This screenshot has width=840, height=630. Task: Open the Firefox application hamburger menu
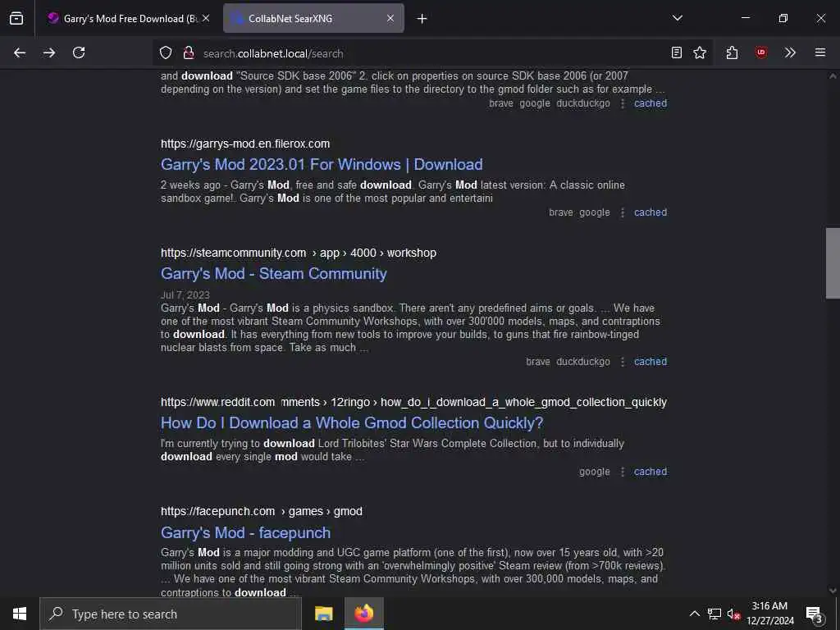(x=820, y=52)
